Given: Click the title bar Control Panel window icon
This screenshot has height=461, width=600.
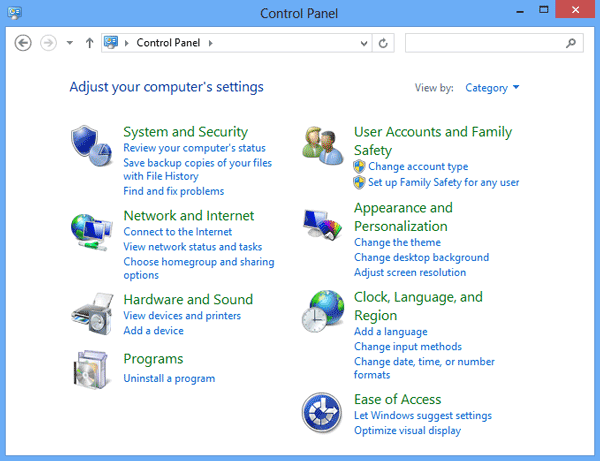Looking at the screenshot, I should (x=15, y=13).
